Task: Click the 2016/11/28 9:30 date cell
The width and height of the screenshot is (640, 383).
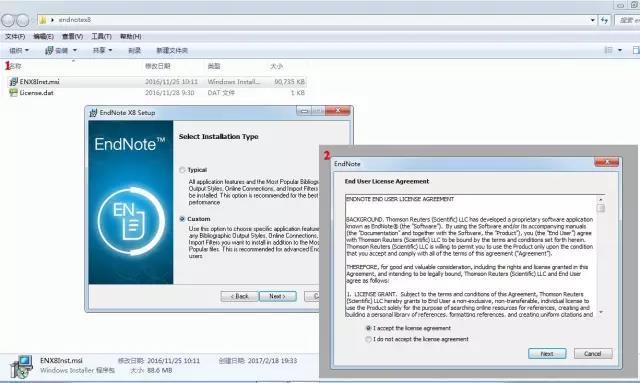Action: pyautogui.click(x=169, y=93)
